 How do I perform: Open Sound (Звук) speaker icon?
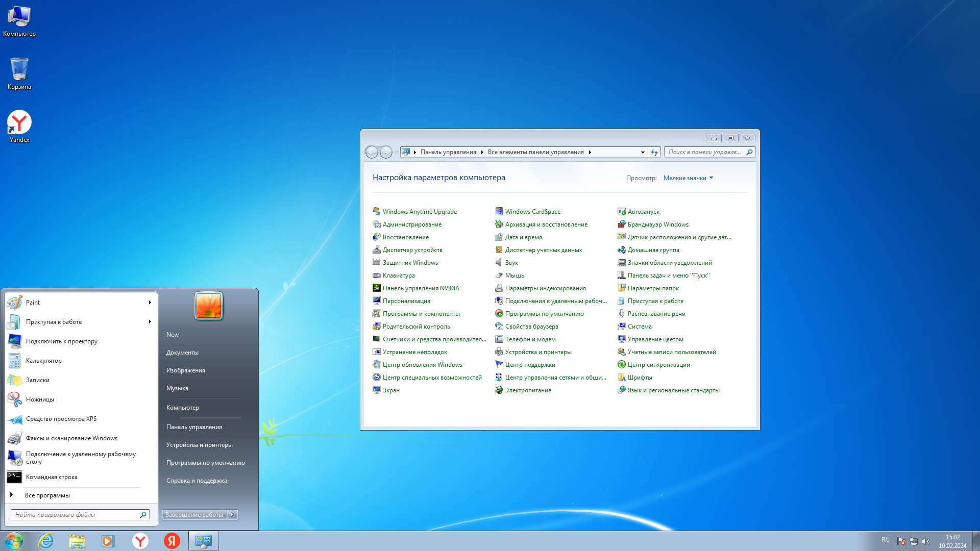[499, 263]
